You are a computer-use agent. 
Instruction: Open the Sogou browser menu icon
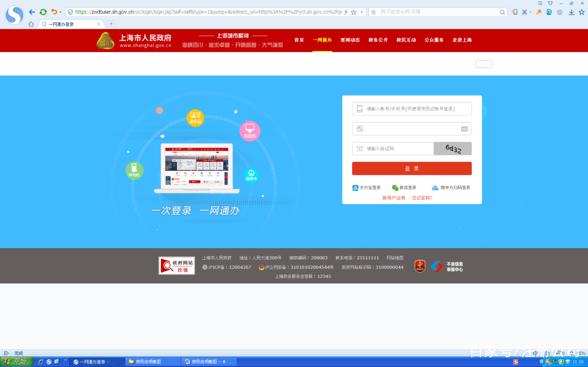click(540, 3)
